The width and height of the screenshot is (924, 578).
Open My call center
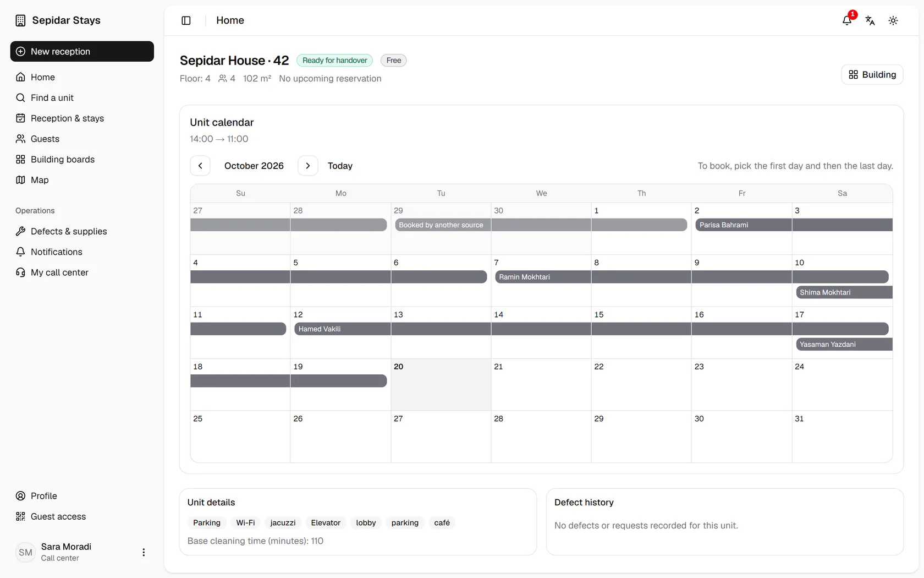pos(82,272)
